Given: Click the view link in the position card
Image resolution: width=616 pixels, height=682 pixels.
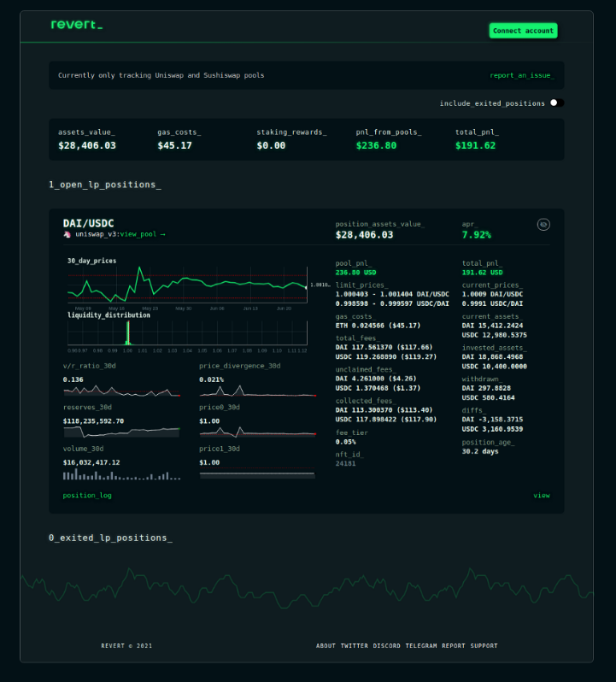Looking at the screenshot, I should (541, 496).
